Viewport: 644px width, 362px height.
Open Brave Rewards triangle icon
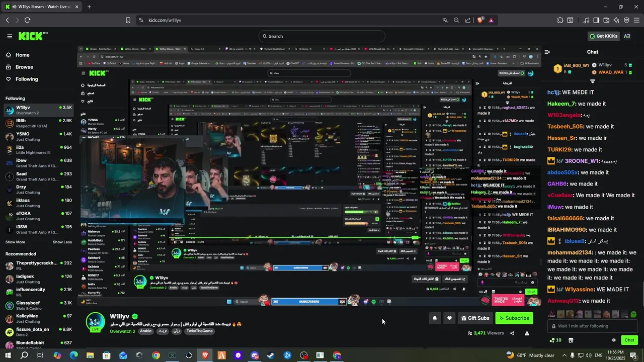point(491,20)
